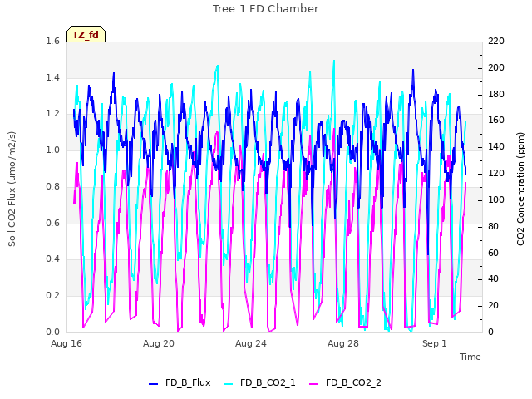
Task: Click the 200 right axis value
Action: (x=496, y=67)
